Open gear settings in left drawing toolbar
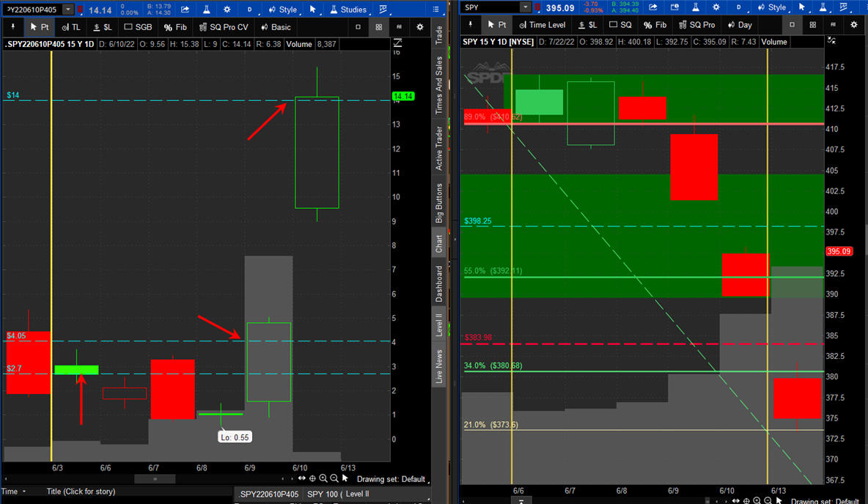 (420, 26)
